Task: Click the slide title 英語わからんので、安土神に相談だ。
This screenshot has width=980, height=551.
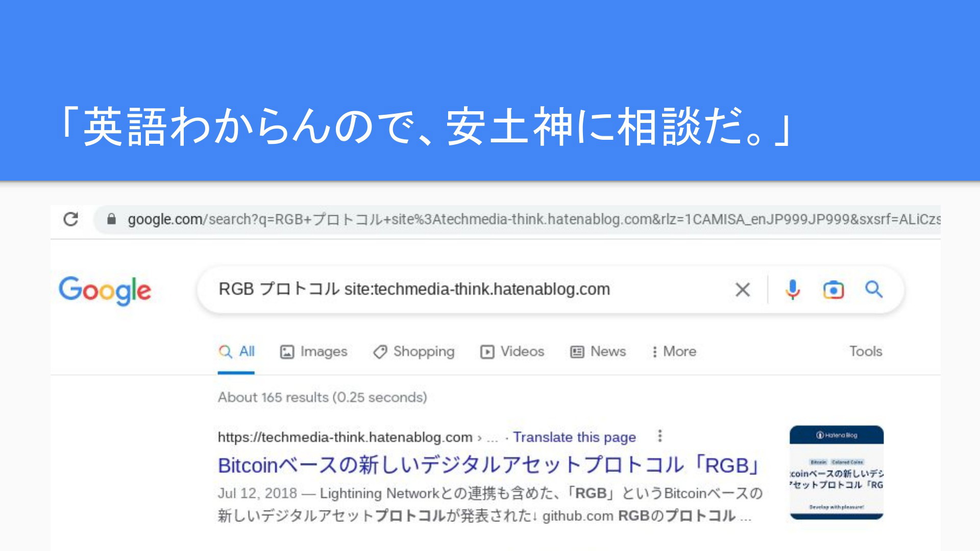Action: (x=427, y=127)
